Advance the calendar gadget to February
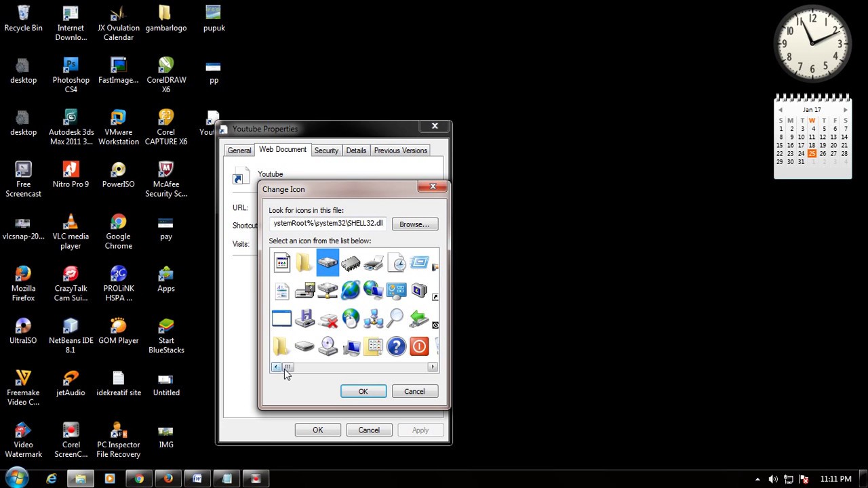Image resolution: width=868 pixels, height=488 pixels. click(845, 109)
